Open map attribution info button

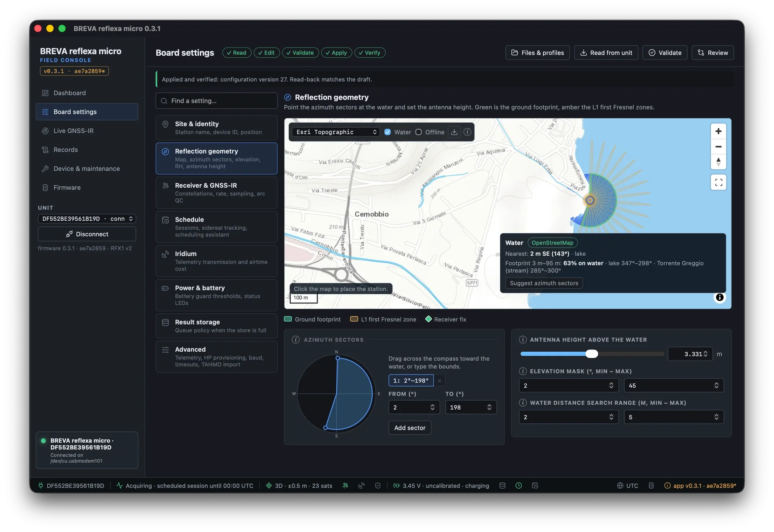point(719,297)
